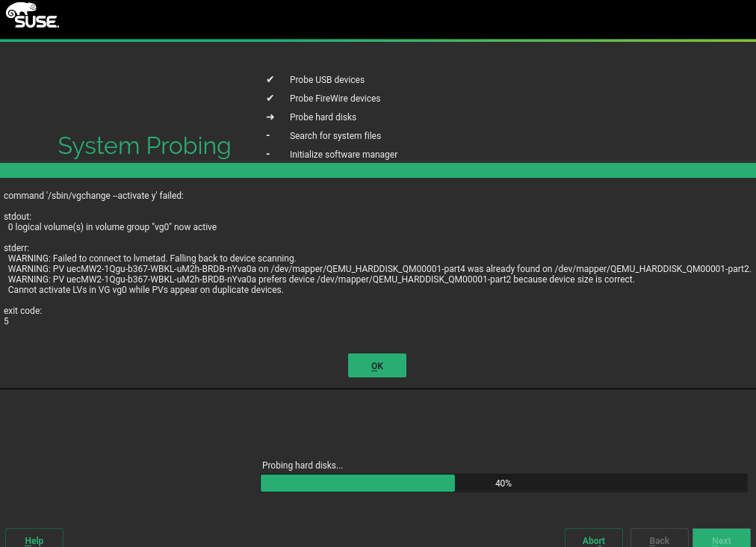Click the checkmark beside Probe FireWire devices
The width and height of the screenshot is (756, 547).
click(270, 98)
